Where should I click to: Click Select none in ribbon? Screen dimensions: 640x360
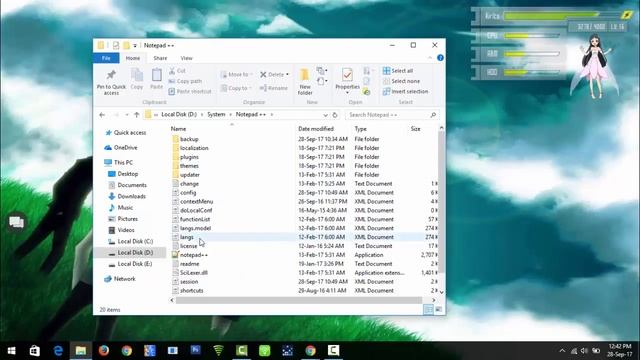(x=401, y=81)
